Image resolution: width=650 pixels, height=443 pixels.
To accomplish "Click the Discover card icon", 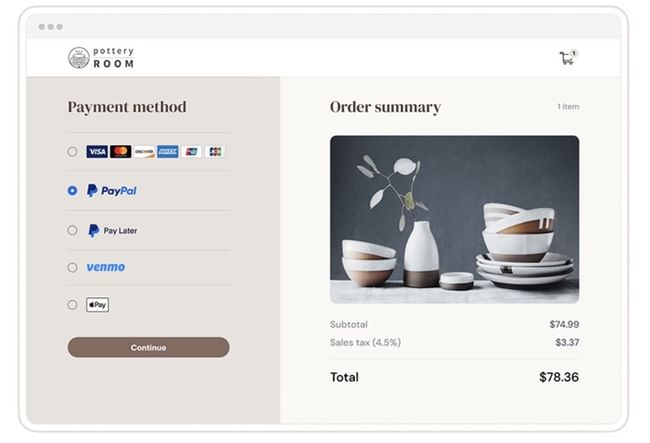I will point(144,152).
